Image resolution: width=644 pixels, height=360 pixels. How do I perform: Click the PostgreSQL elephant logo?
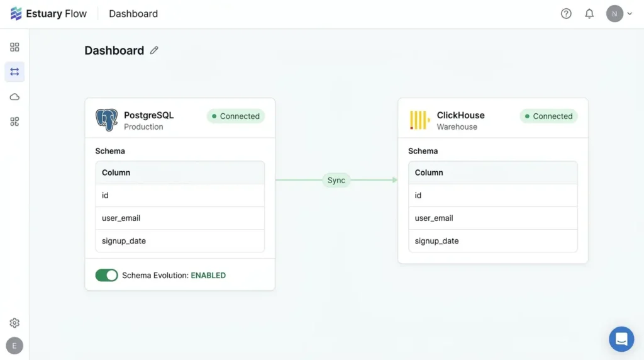pos(106,120)
